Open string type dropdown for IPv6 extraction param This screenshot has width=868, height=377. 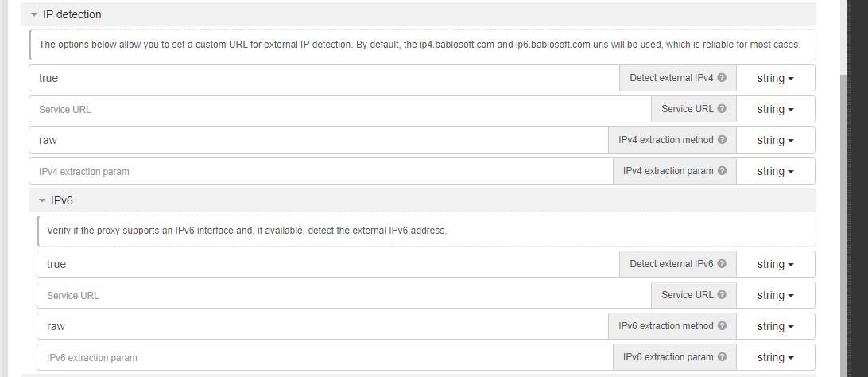click(x=775, y=357)
